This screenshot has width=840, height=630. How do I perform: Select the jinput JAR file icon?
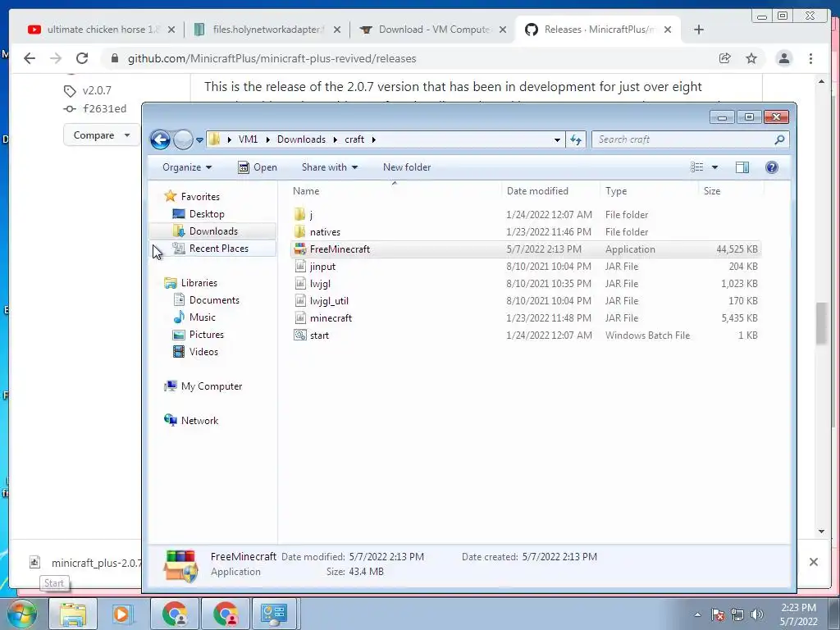coord(300,267)
